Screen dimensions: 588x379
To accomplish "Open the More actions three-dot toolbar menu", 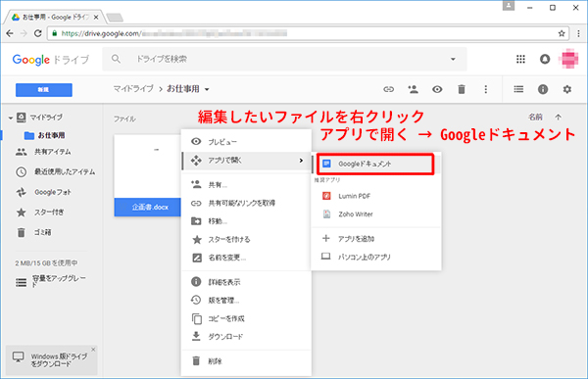I will [x=486, y=89].
